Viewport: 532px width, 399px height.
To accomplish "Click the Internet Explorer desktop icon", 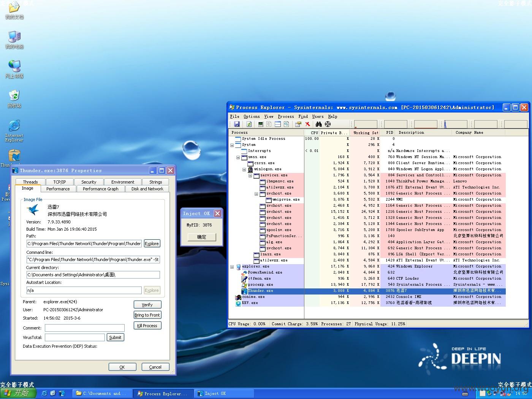I will (x=14, y=131).
